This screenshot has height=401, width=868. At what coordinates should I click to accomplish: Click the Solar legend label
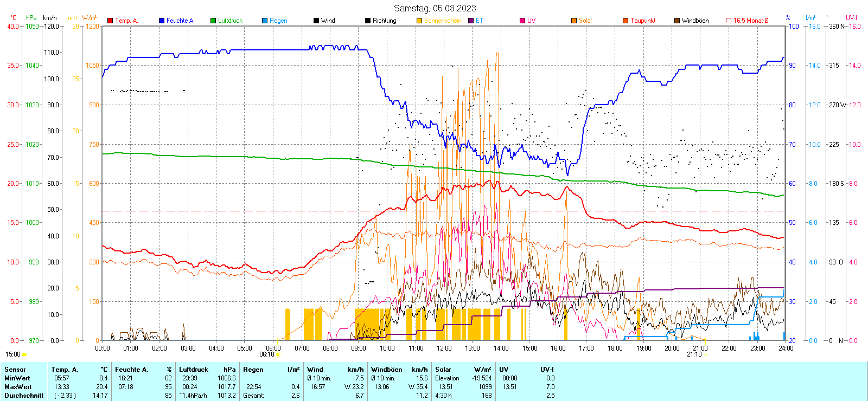coord(585,21)
